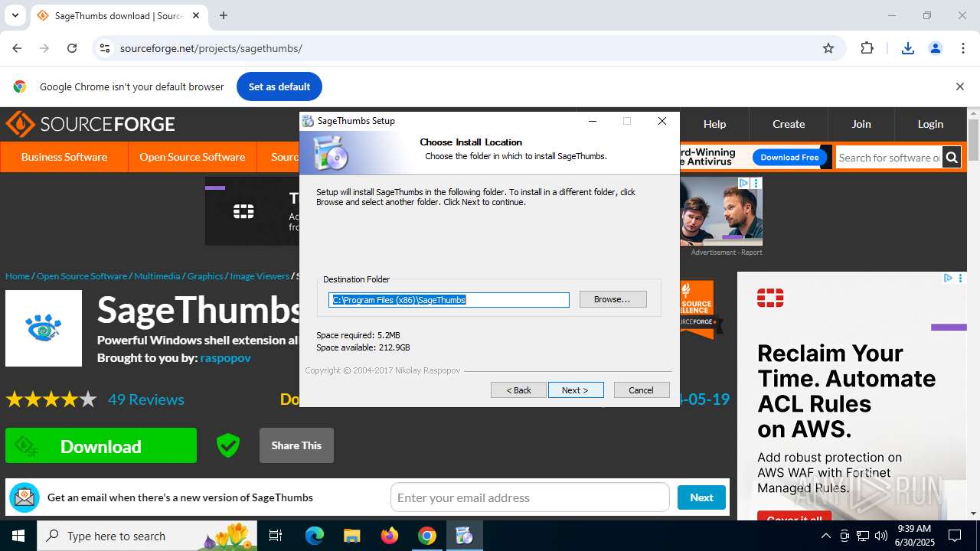The width and height of the screenshot is (980, 551).
Task: Click the page scrollbar thumb
Action: coord(973,140)
